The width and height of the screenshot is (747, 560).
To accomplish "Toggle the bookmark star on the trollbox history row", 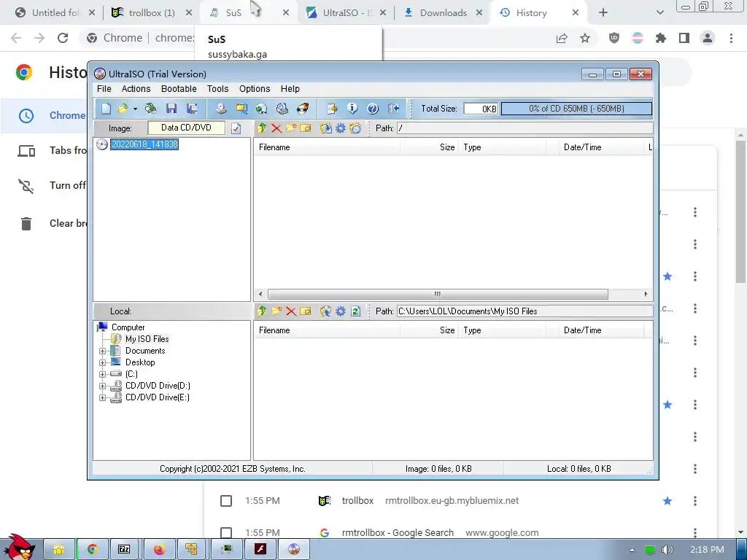I will click(667, 500).
